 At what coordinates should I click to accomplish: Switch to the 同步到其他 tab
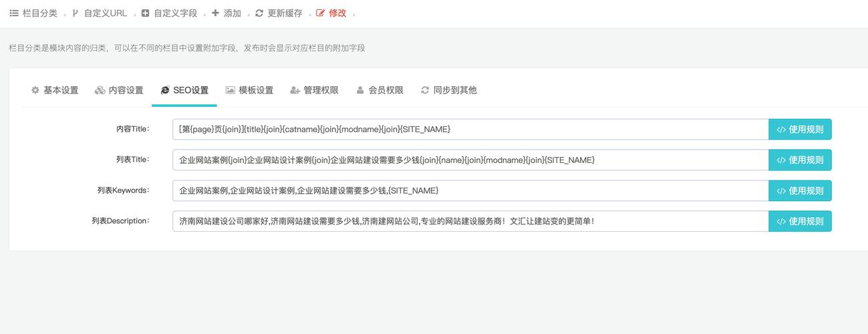(x=449, y=90)
